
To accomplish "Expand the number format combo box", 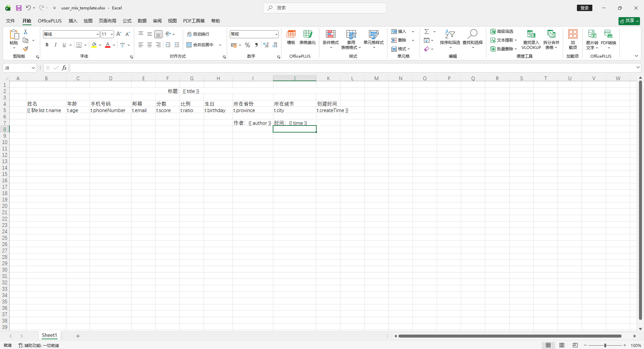I will coord(276,34).
